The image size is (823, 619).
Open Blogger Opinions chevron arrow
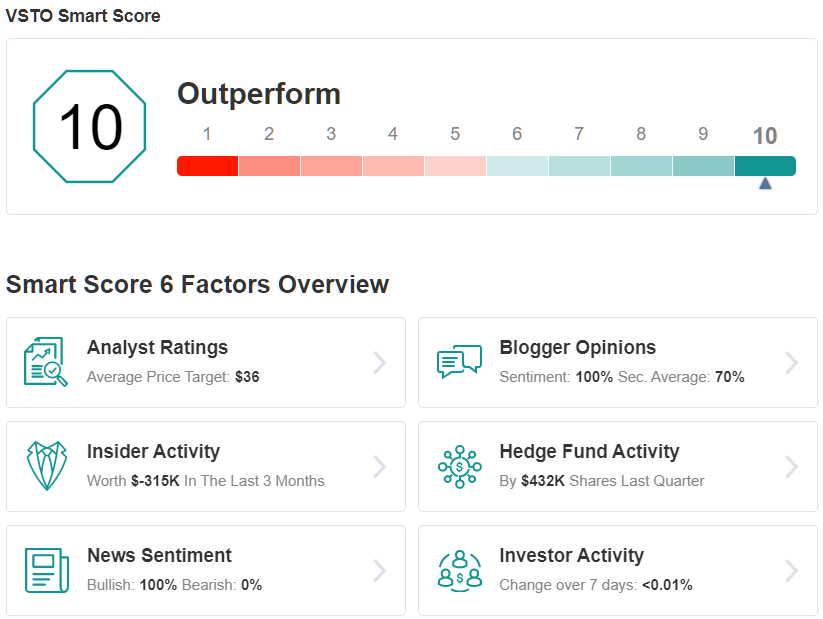[792, 363]
